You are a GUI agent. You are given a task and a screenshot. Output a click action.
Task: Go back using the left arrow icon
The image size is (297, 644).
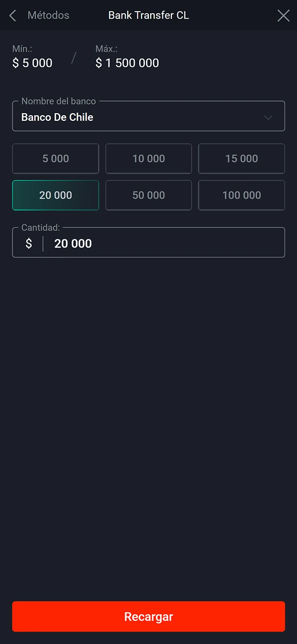(x=13, y=16)
